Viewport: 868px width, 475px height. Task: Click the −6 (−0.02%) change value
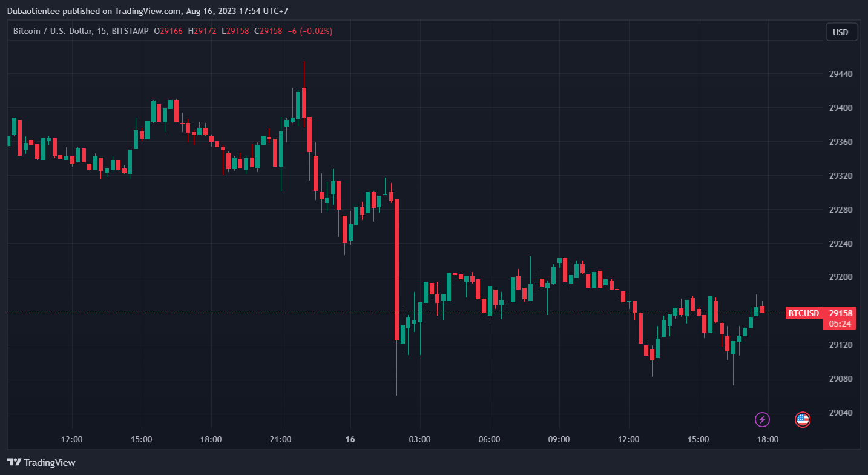point(310,31)
